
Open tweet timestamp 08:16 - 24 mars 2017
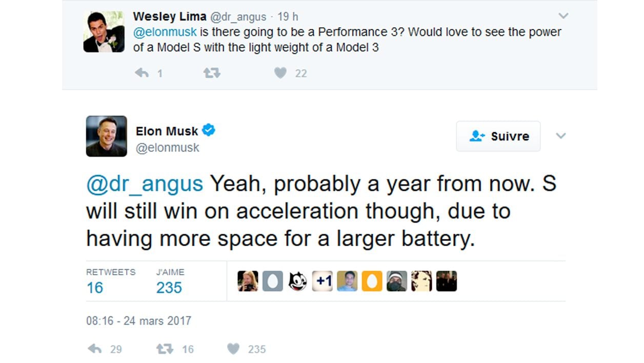click(x=138, y=321)
